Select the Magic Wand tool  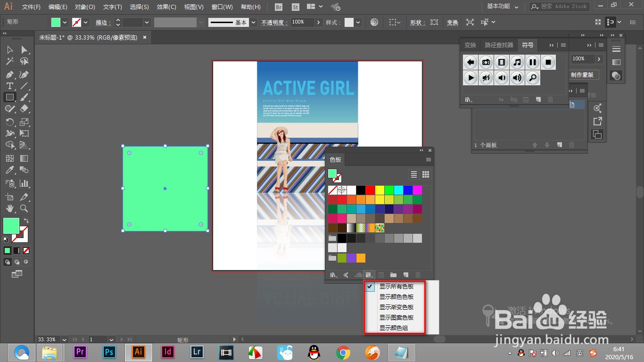click(9, 62)
